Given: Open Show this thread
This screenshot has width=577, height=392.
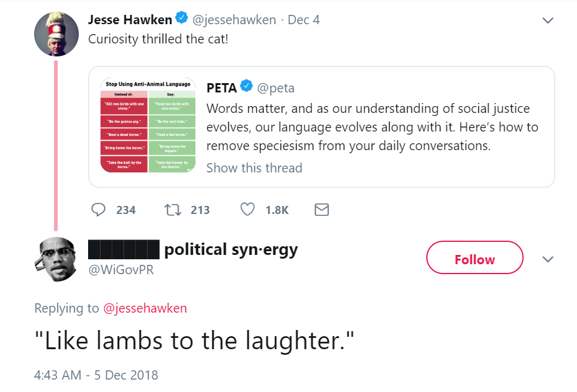Looking at the screenshot, I should click(x=254, y=167).
